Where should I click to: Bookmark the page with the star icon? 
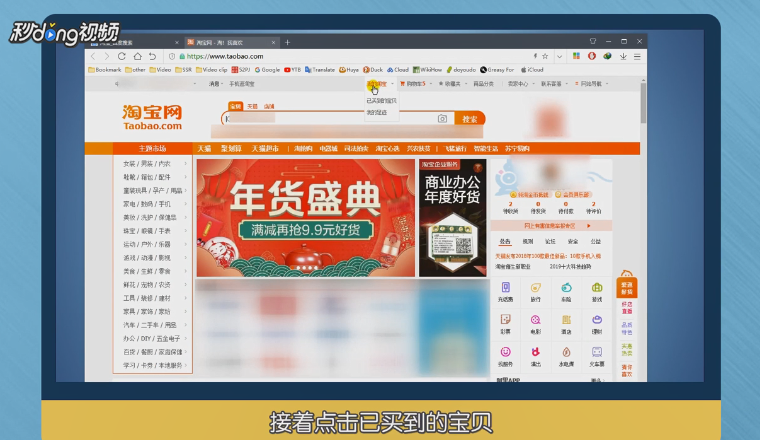pos(545,56)
